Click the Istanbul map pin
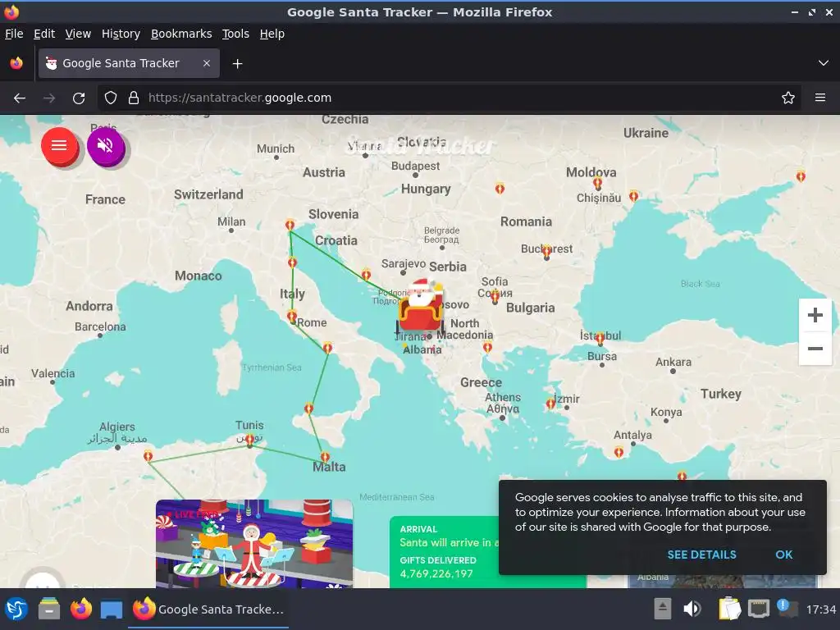The height and width of the screenshot is (630, 840). 600,338
